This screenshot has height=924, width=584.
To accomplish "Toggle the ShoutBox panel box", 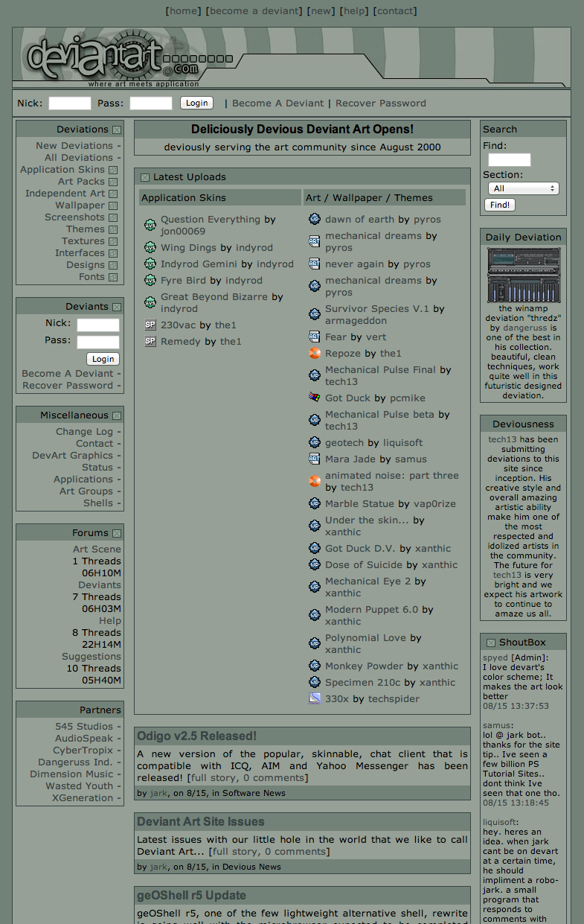I will [x=491, y=643].
